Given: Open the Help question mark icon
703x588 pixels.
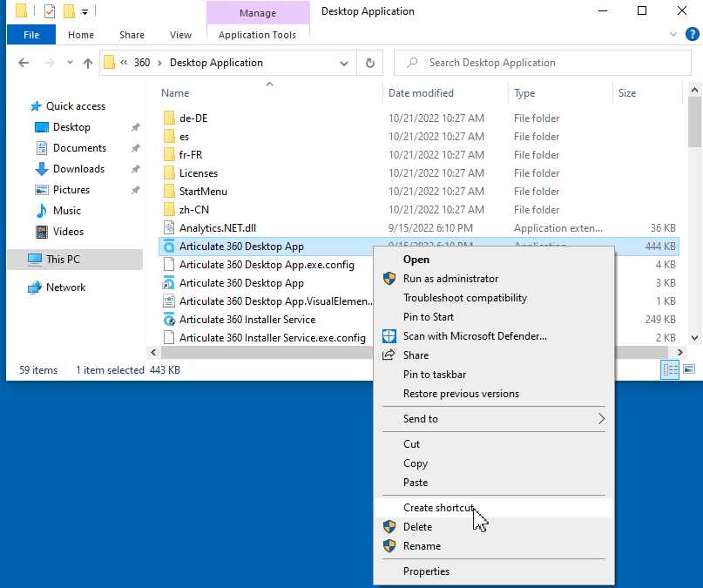Looking at the screenshot, I should pos(693,34).
